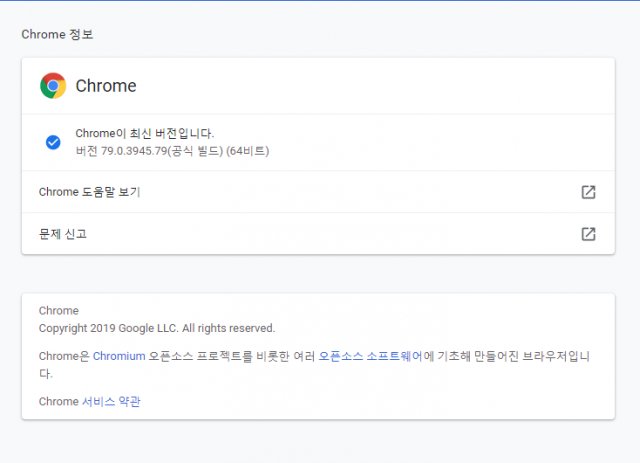Click the (공식 빌드) text
The image size is (640, 463).
tap(195, 151)
